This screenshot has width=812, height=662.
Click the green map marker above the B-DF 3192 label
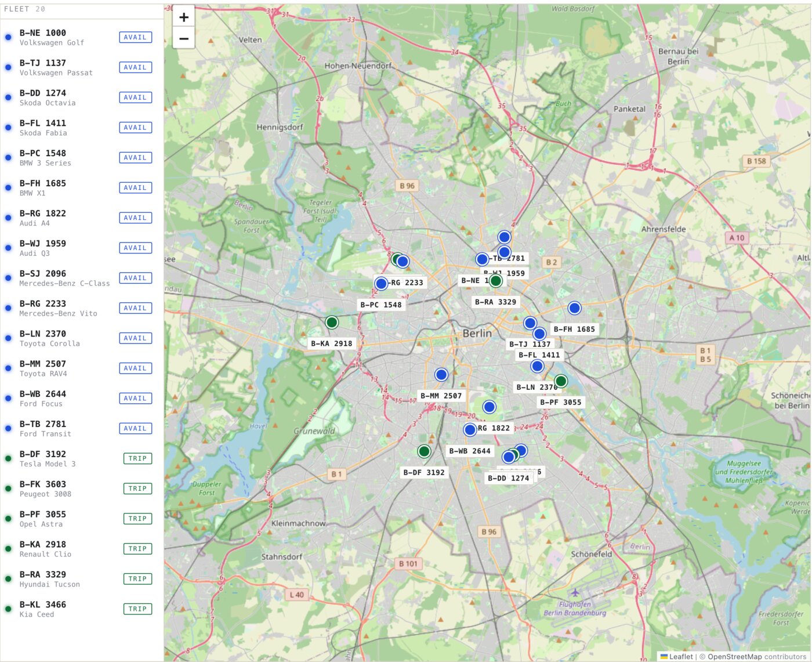coord(424,451)
